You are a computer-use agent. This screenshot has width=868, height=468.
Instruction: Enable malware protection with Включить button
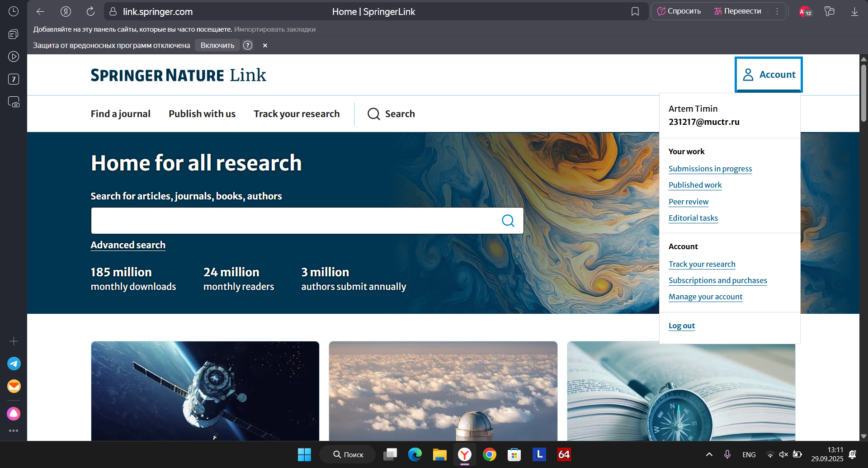217,45
